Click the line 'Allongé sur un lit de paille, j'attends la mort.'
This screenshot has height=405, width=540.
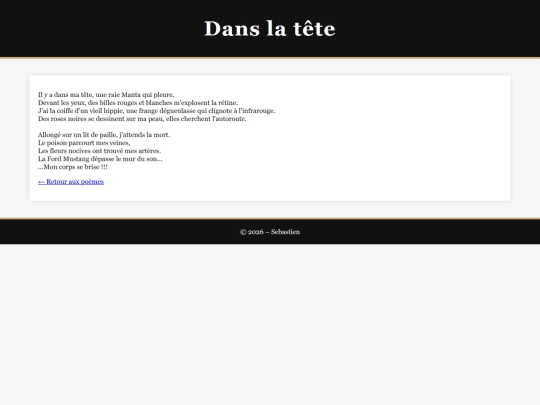[104, 135]
